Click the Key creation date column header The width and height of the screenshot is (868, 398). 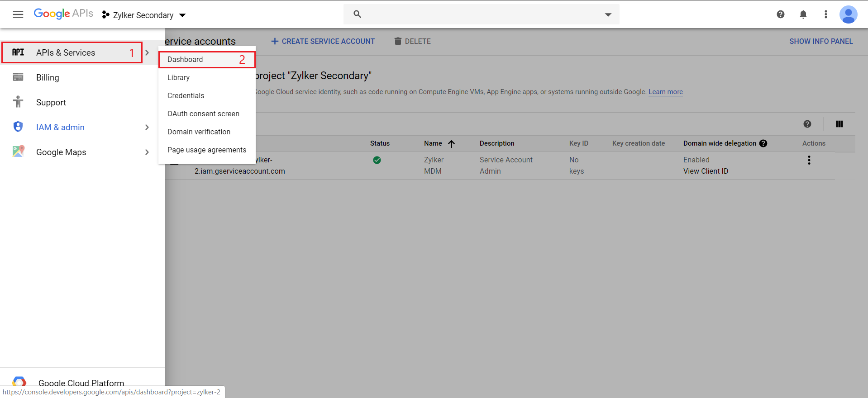[639, 143]
